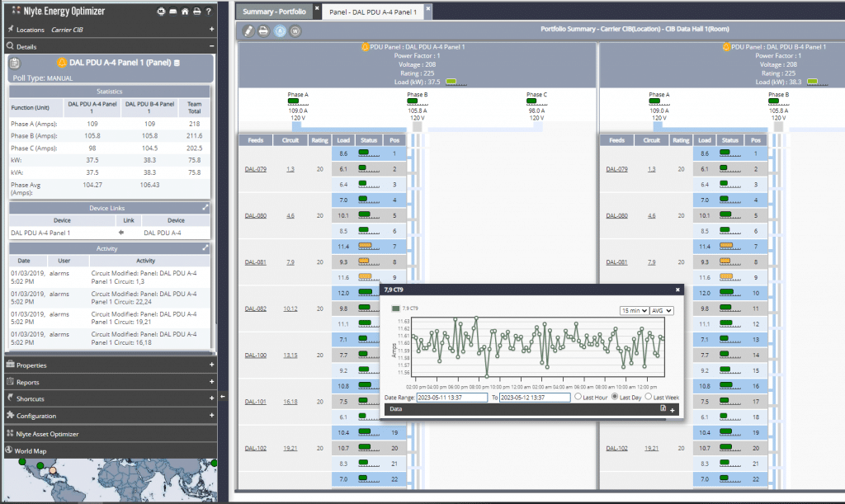The image size is (845, 504).
Task: Toggle the 7,9 CT9 legend series
Action: [x=405, y=309]
